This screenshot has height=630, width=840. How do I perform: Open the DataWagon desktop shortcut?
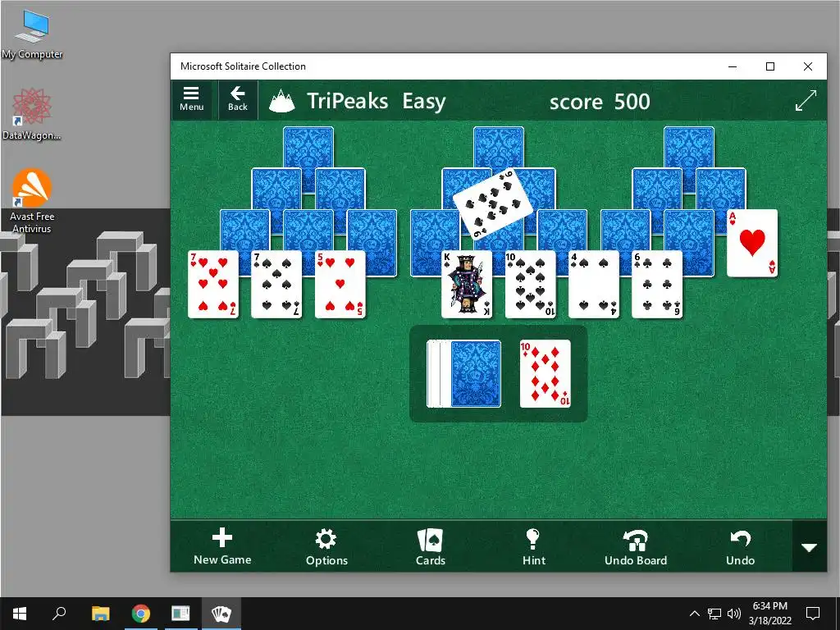32,114
